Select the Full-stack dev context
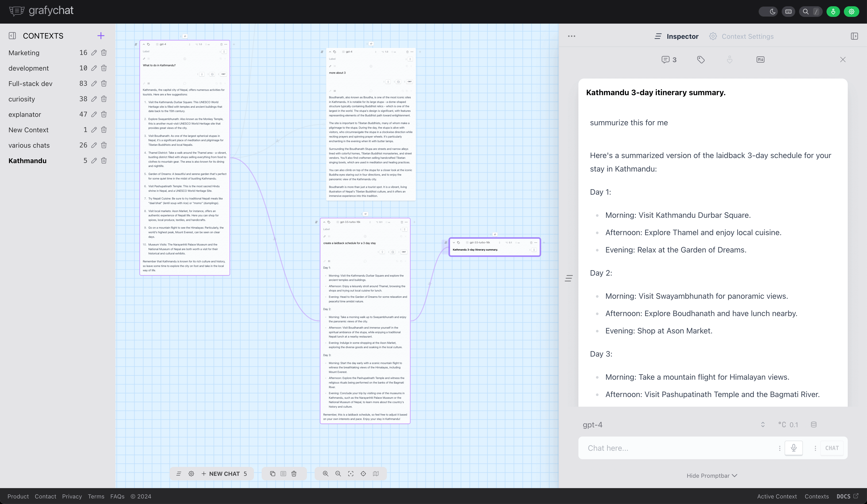 point(30,84)
